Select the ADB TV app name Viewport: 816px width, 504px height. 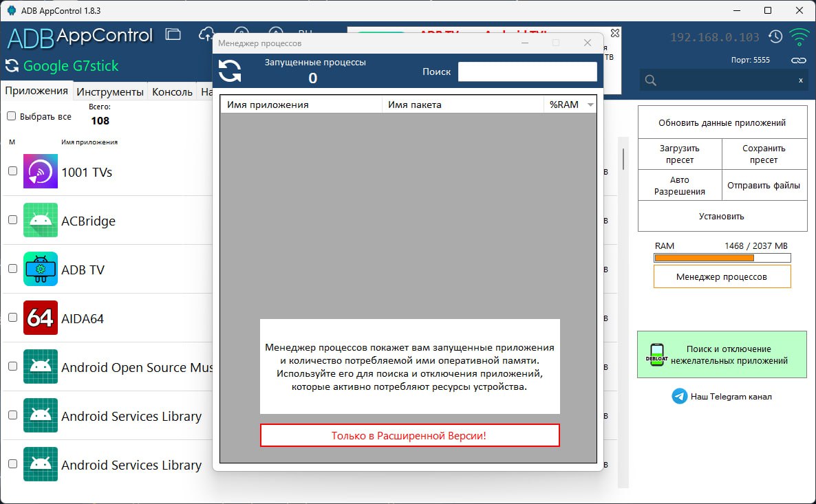click(x=83, y=270)
